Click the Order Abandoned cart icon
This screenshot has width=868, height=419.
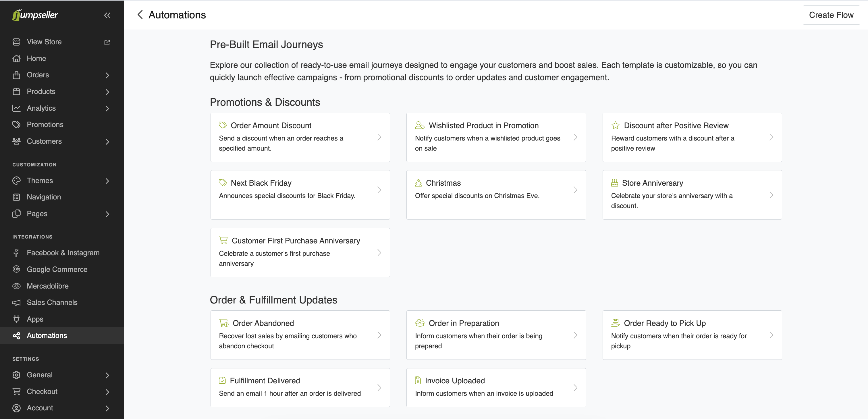tap(223, 323)
